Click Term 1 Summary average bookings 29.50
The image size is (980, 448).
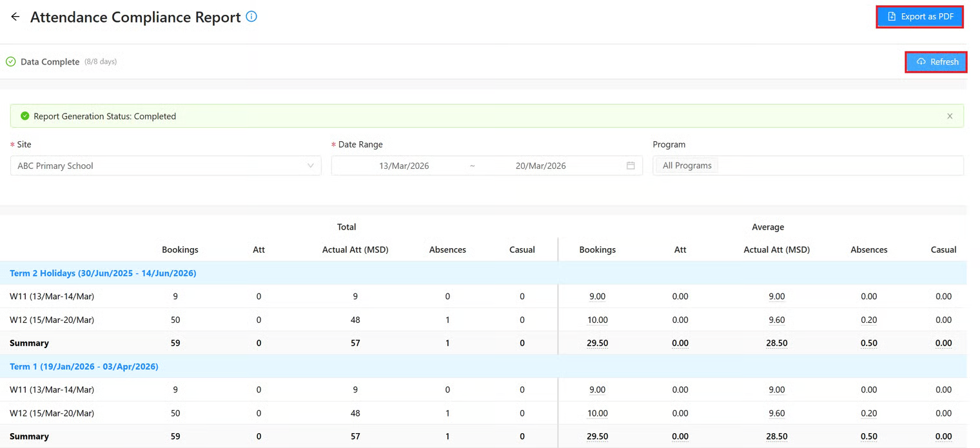coord(597,436)
